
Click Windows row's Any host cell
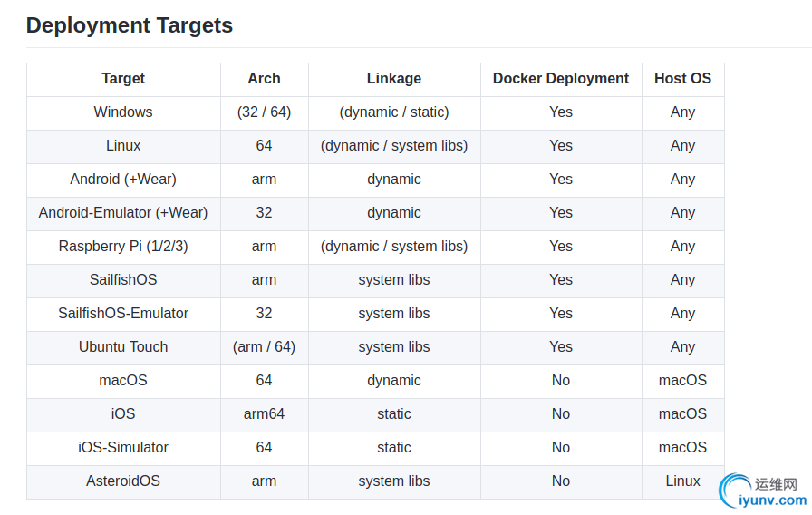tap(682, 112)
